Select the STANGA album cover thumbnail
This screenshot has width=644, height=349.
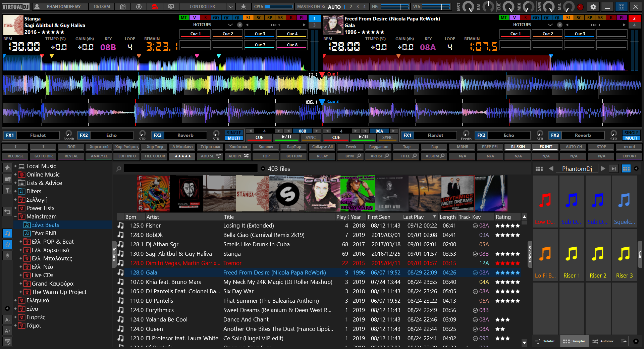(x=253, y=194)
